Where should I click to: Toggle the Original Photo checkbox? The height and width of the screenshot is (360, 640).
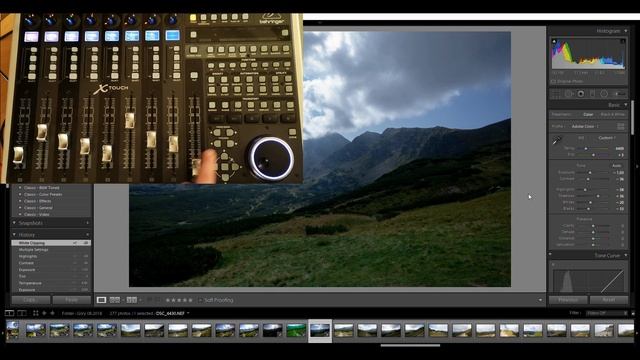tap(553, 82)
